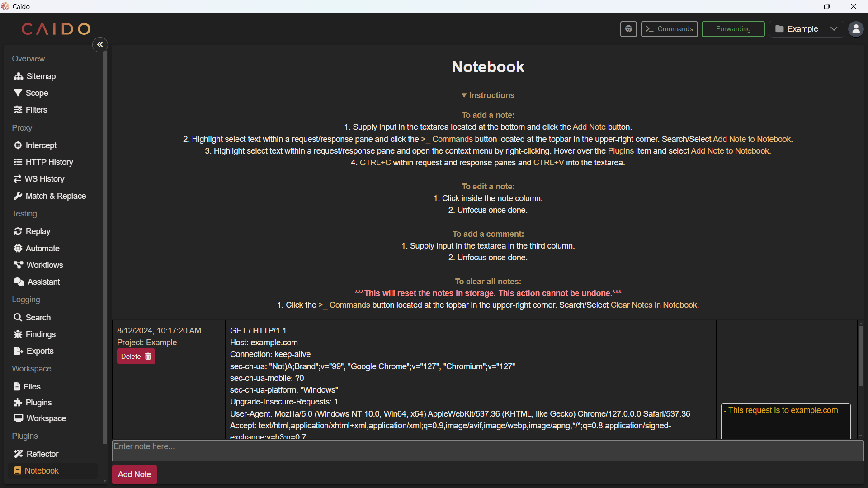Open user account avatar menu

tap(856, 29)
